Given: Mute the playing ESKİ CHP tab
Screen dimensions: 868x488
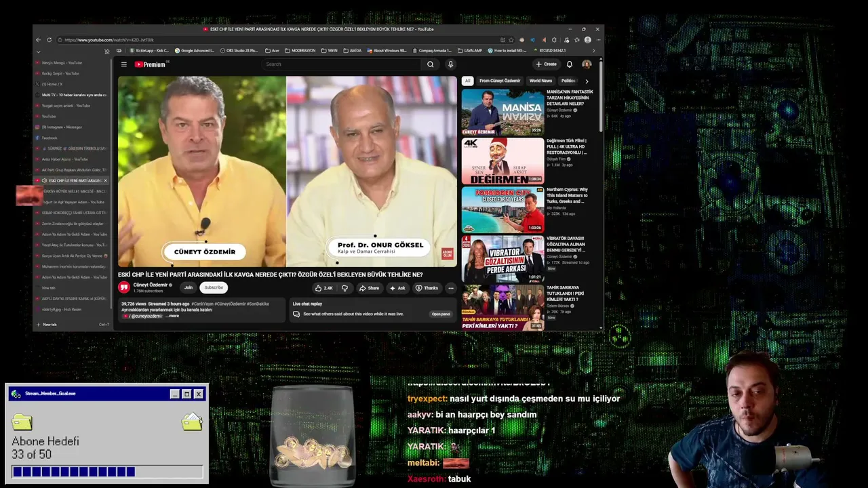Looking at the screenshot, I should pyautogui.click(x=44, y=181).
